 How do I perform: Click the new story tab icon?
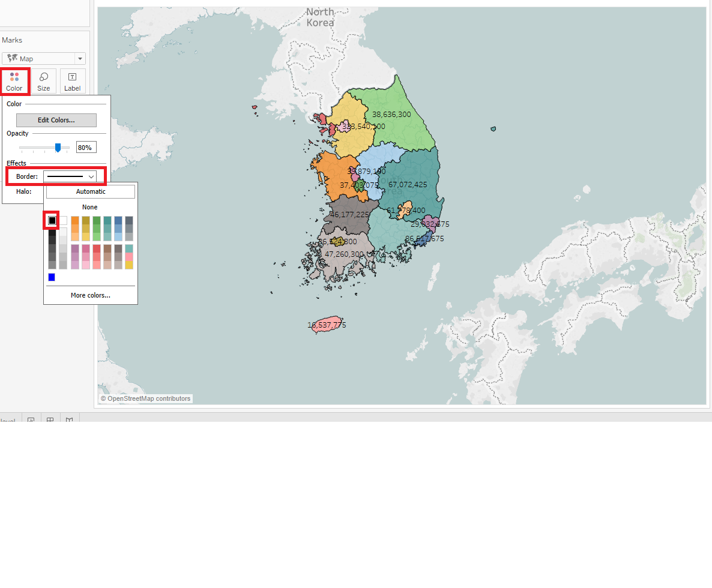[70, 420]
